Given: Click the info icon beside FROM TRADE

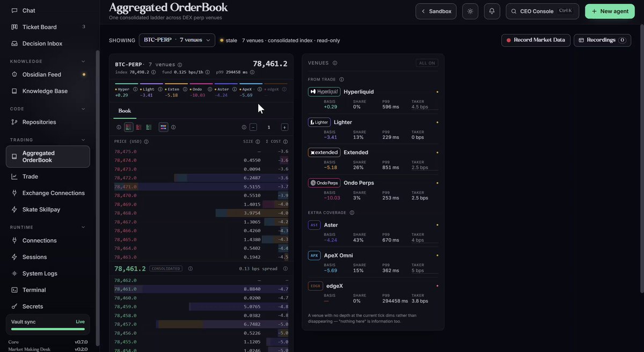Looking at the screenshot, I should click(x=341, y=79).
